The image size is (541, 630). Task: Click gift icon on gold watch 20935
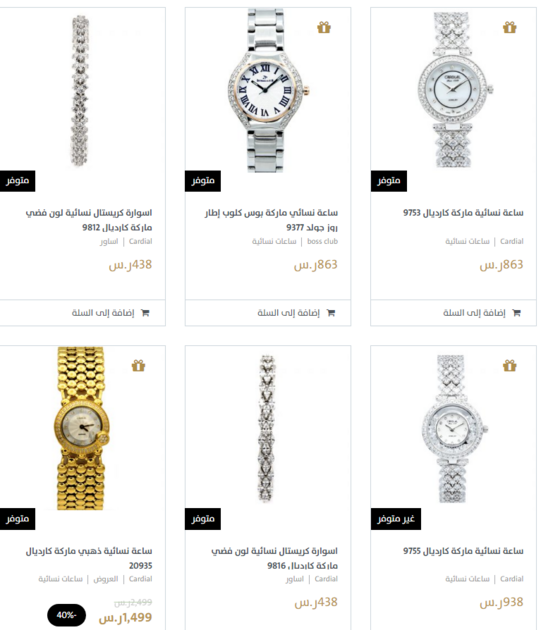click(138, 365)
